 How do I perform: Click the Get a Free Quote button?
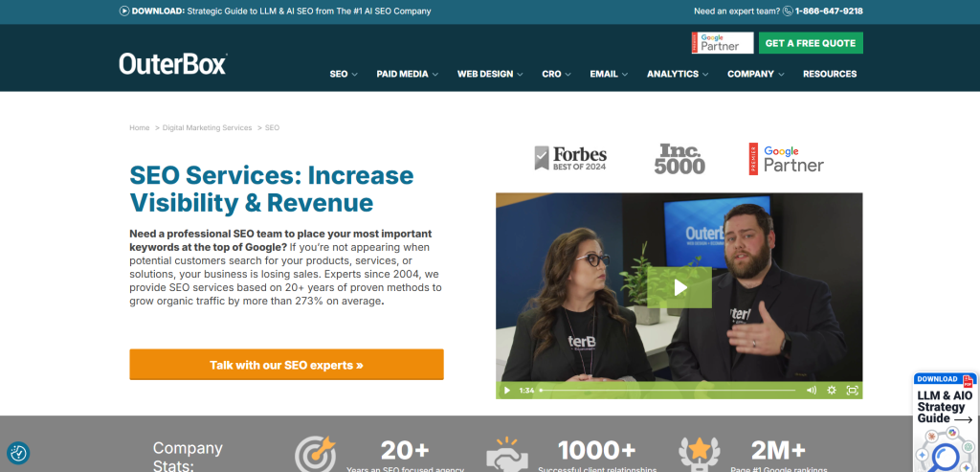coord(811,43)
